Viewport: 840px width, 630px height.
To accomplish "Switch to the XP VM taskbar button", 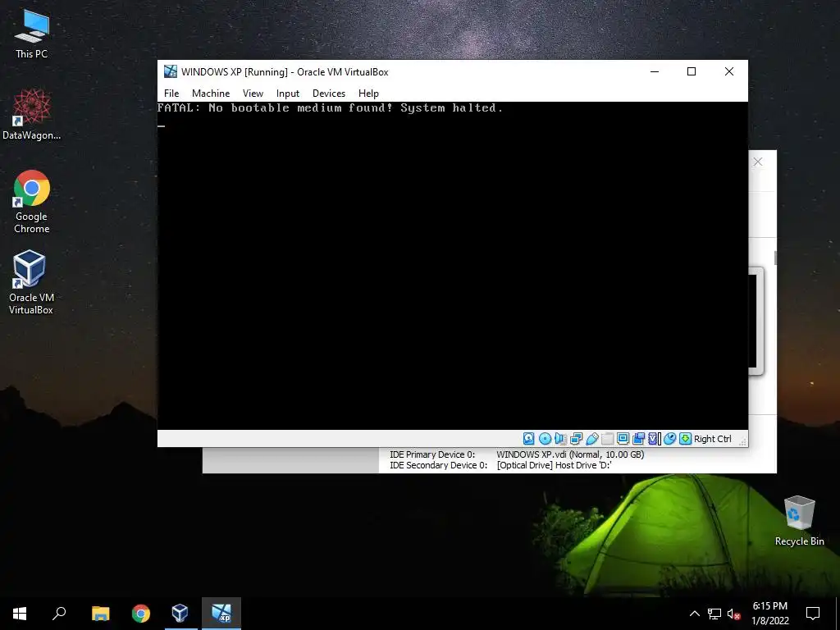I will point(221,614).
